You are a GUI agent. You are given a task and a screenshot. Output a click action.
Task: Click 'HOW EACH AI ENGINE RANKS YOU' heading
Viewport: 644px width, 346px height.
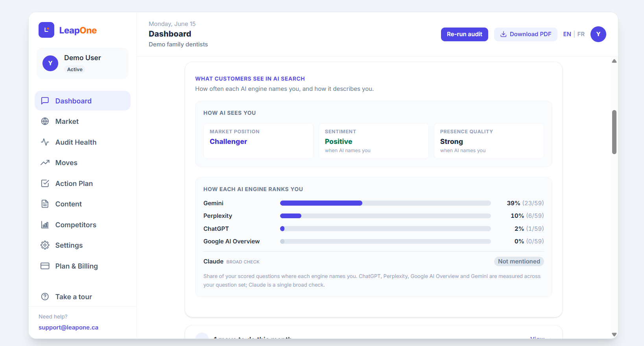coord(253,189)
